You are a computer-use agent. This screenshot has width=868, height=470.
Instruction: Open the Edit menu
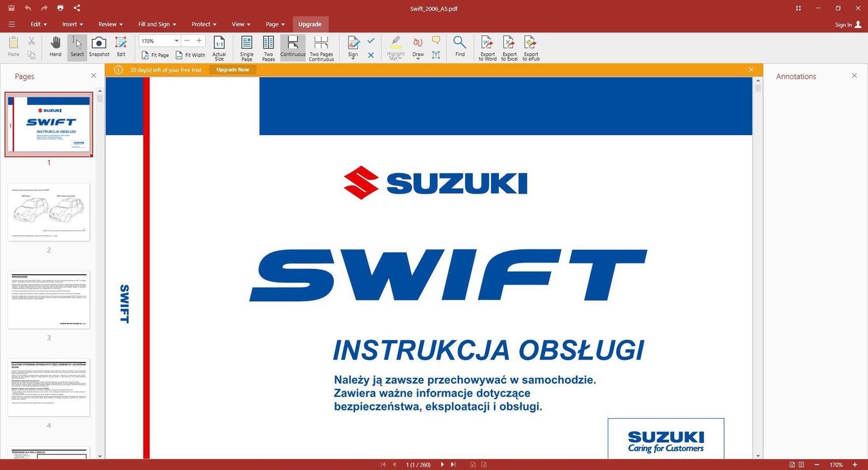tap(38, 24)
